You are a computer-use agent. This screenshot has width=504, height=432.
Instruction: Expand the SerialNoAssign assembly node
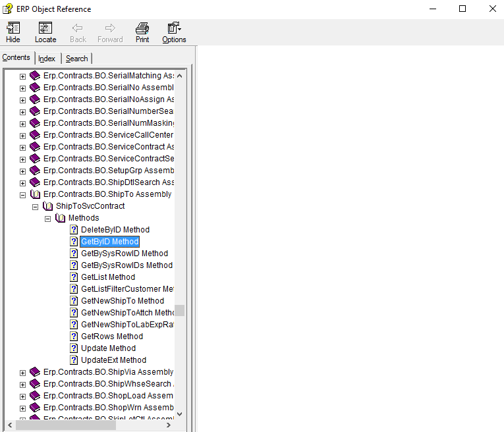coord(22,100)
